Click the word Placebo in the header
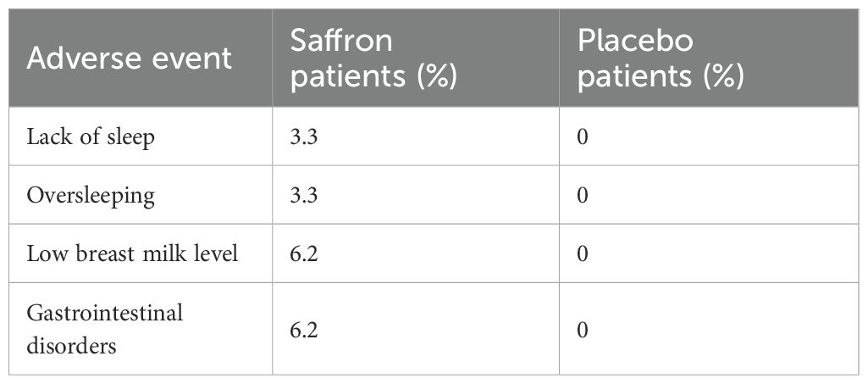This screenshot has height=384, width=868. (x=635, y=41)
